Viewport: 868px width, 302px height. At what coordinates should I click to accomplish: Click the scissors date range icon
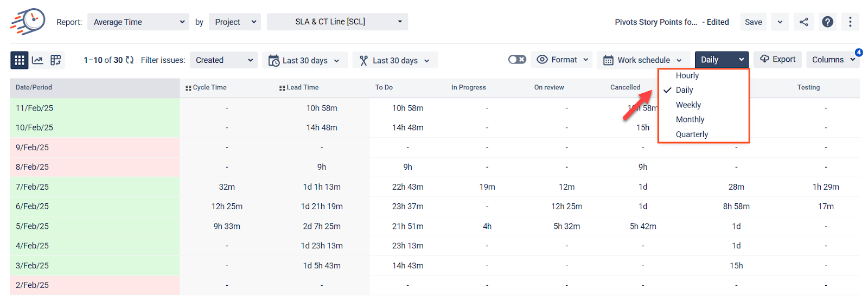[364, 60]
